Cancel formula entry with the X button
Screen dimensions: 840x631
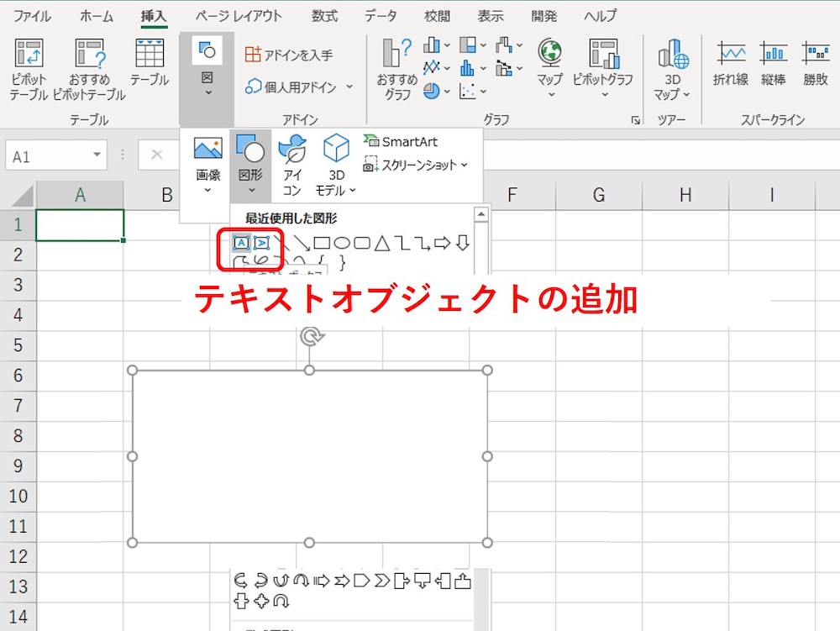[x=156, y=155]
